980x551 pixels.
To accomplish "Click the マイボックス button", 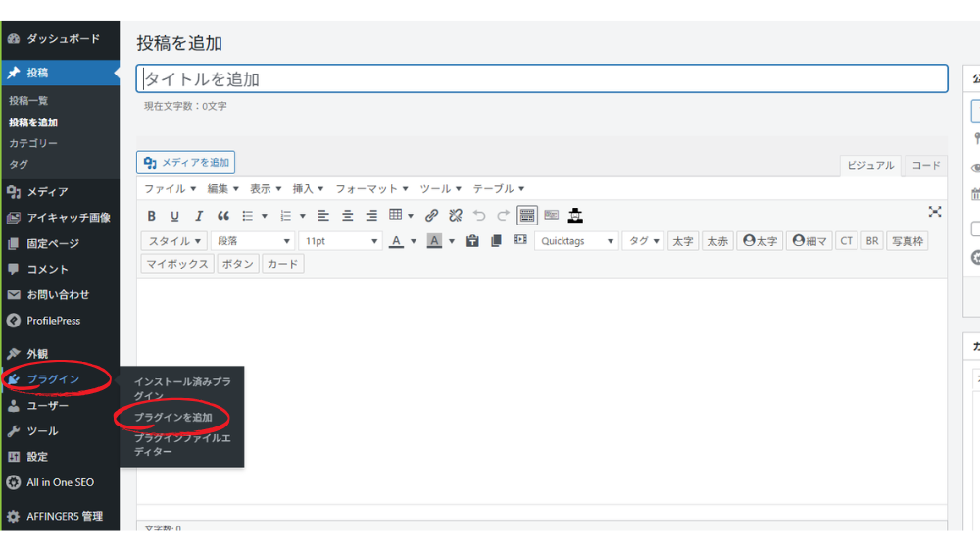I will click(177, 264).
